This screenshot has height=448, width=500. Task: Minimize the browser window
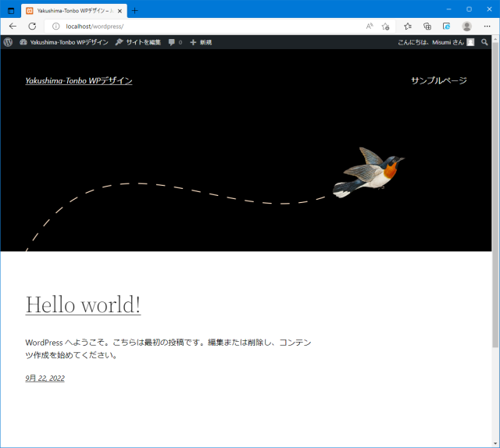[x=448, y=9]
